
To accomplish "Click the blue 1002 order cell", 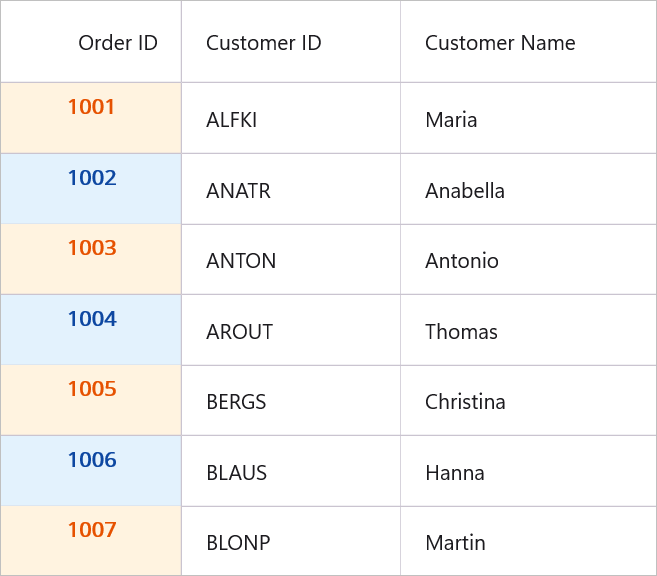I will pos(91,188).
